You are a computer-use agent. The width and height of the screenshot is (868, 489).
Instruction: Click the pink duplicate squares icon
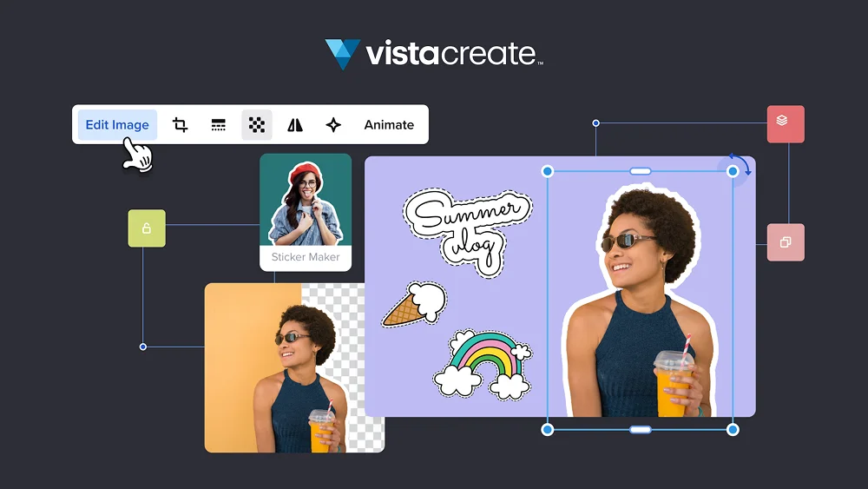pyautogui.click(x=786, y=242)
